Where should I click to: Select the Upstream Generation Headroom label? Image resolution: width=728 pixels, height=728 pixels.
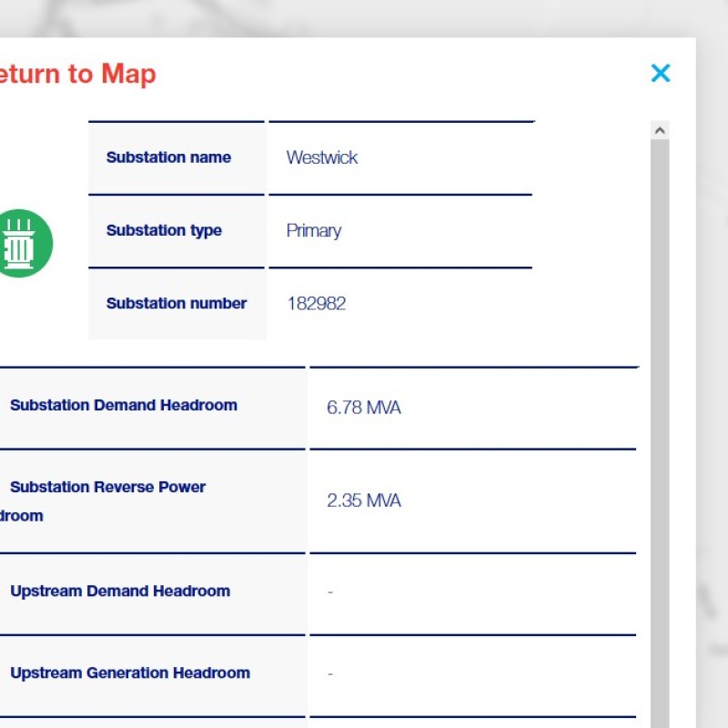tap(130, 672)
